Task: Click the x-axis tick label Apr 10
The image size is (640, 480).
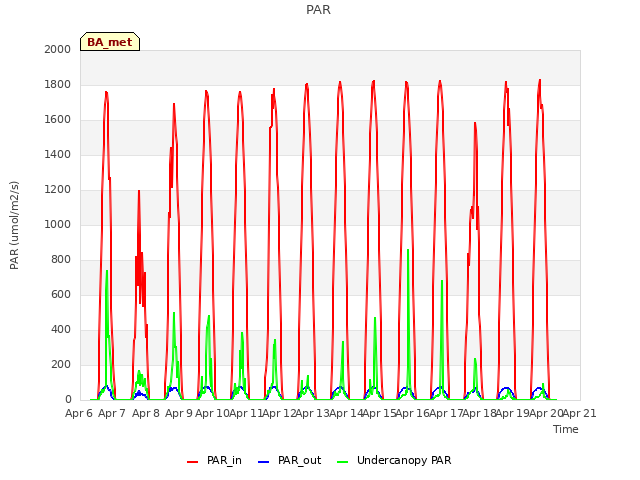Action: [212, 413]
